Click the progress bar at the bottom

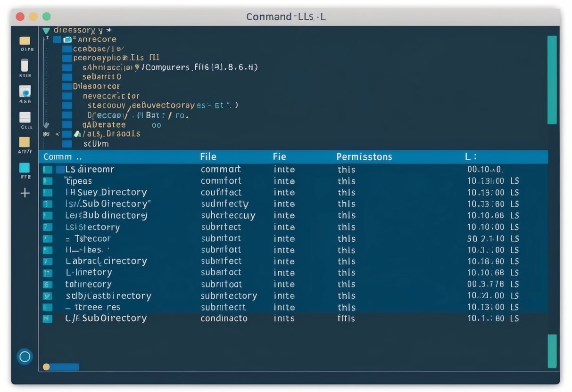61,366
